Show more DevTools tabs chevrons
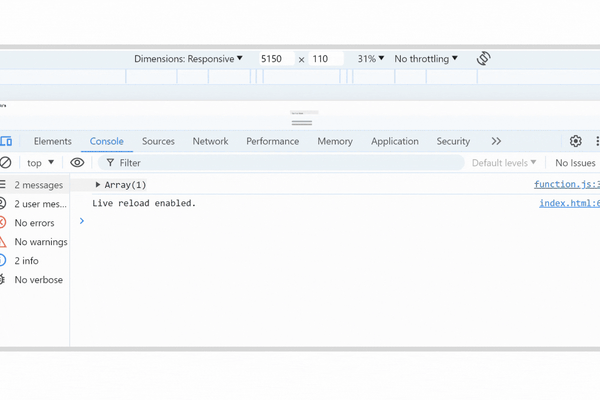Screen dimensions: 600x400 [x=496, y=141]
